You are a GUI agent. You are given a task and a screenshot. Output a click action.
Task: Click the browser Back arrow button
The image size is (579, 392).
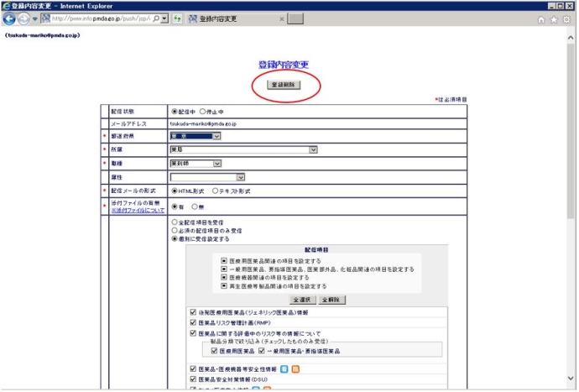9,18
